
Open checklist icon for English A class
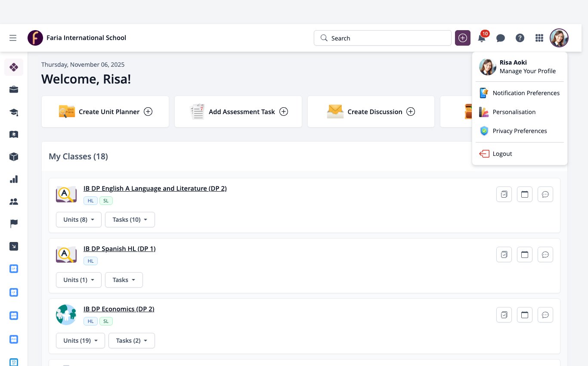504,194
